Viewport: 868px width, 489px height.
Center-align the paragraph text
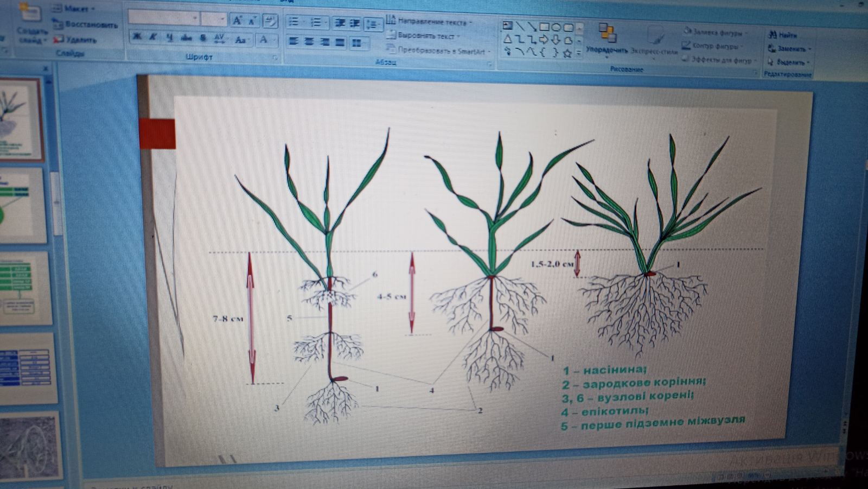point(309,42)
